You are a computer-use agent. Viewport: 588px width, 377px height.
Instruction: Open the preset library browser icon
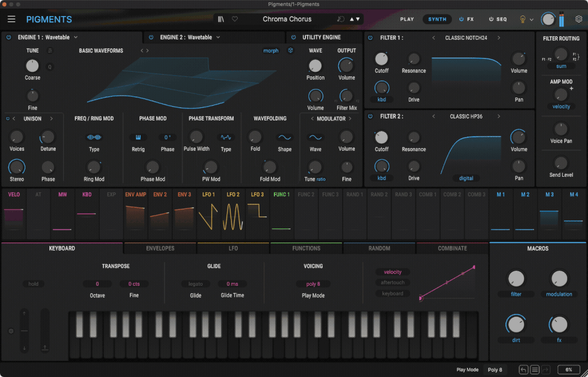click(x=221, y=19)
